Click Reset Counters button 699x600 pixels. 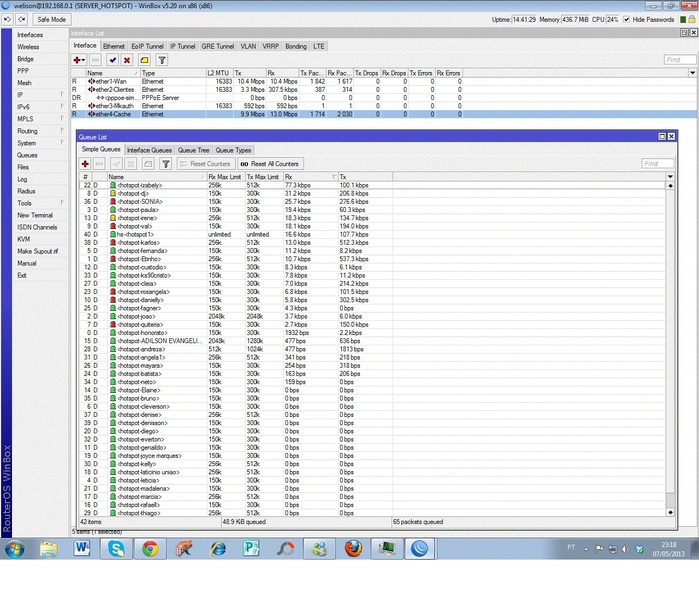click(206, 164)
